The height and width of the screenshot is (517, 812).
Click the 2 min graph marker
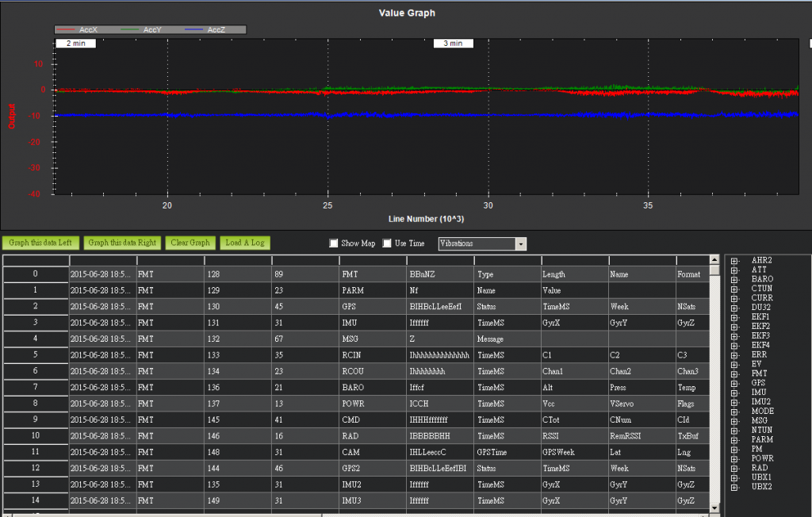click(x=75, y=44)
